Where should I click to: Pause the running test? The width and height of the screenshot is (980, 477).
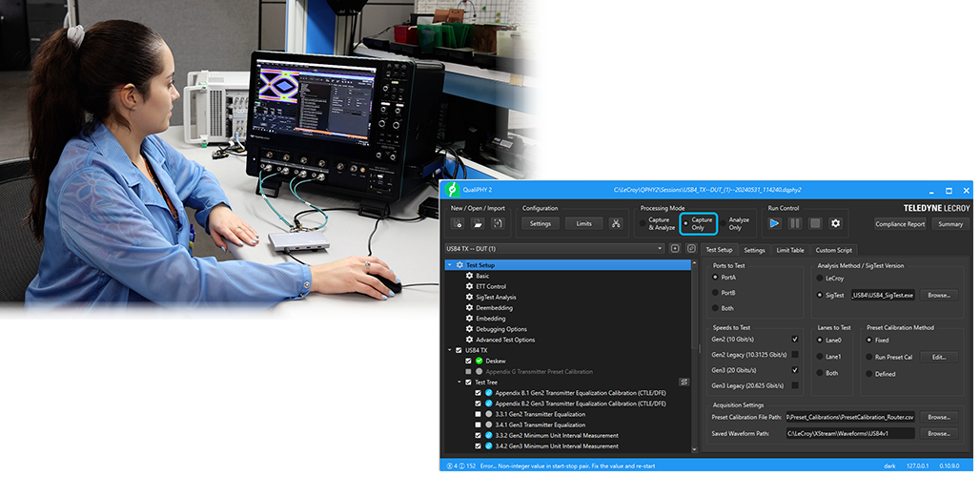[x=794, y=223]
